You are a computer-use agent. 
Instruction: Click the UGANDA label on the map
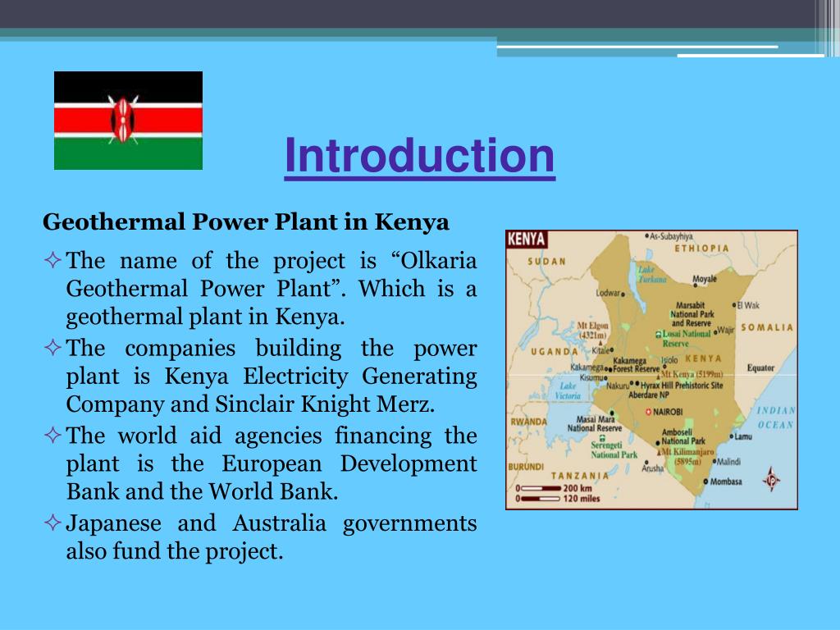coord(554,352)
